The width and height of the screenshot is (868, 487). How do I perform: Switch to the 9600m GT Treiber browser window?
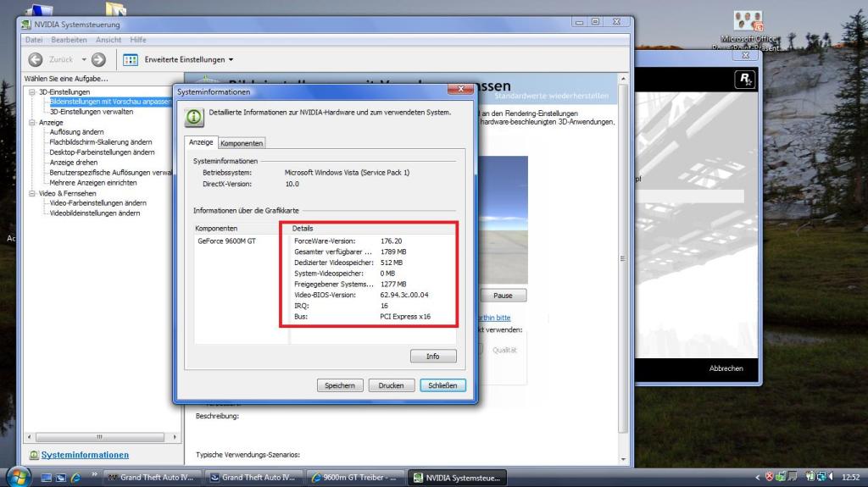point(355,477)
